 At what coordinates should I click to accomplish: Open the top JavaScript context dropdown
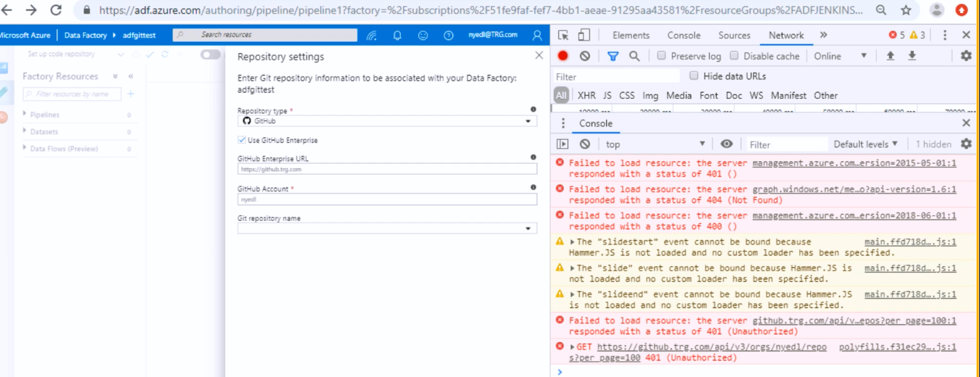655,144
